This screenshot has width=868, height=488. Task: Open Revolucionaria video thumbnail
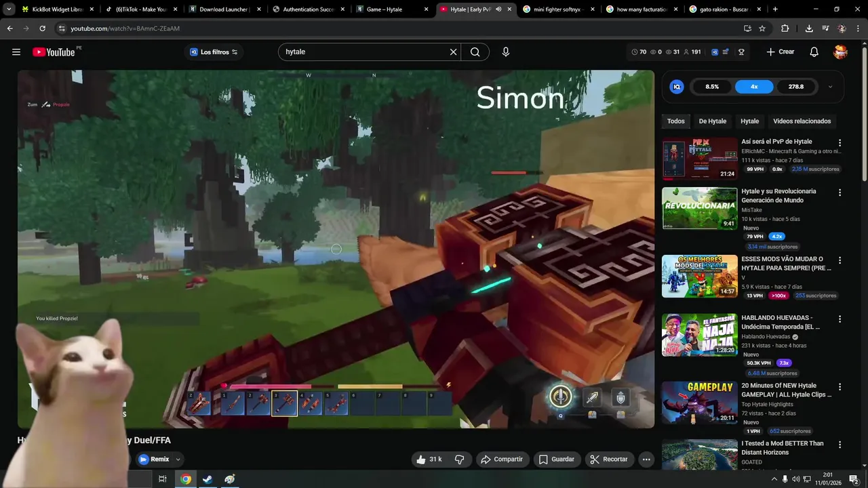pos(700,209)
